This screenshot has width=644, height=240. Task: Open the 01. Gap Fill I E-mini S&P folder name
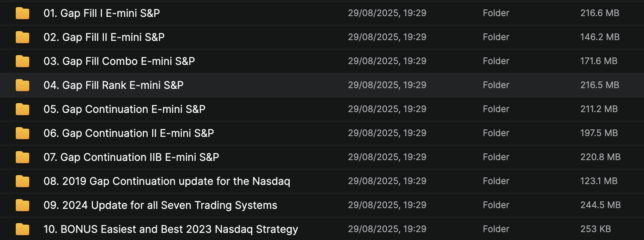pyautogui.click(x=102, y=13)
